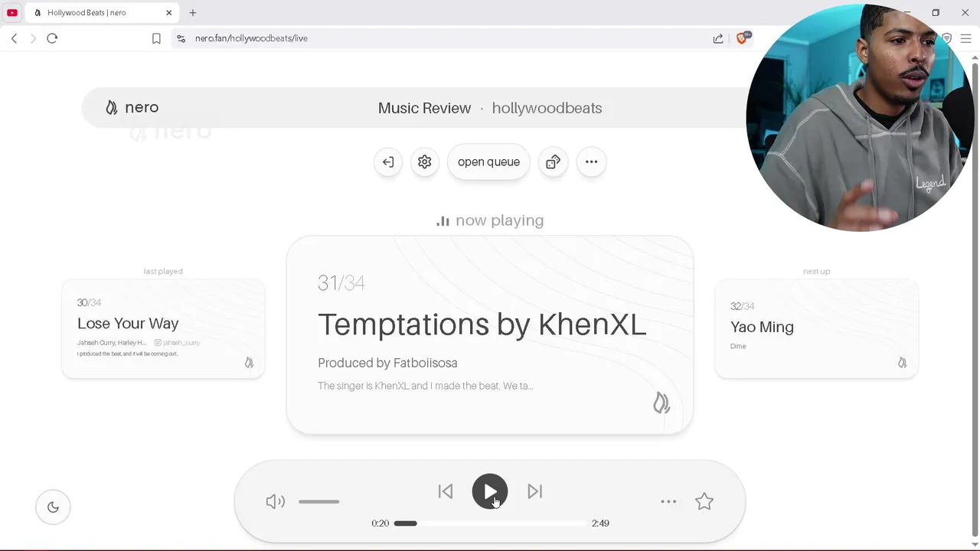Click flame icon on Yao Ming card
This screenshot has height=551, width=980.
pos(902,363)
